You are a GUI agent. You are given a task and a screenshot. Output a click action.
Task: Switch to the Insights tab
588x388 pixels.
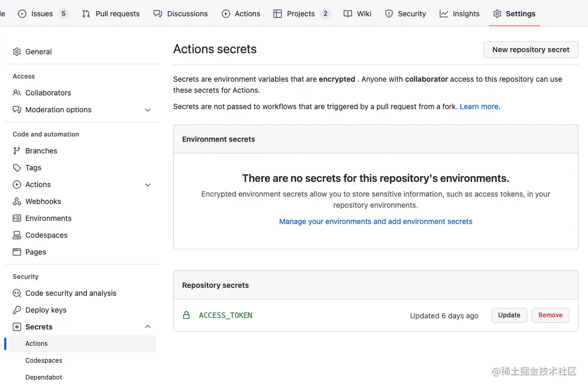(459, 14)
